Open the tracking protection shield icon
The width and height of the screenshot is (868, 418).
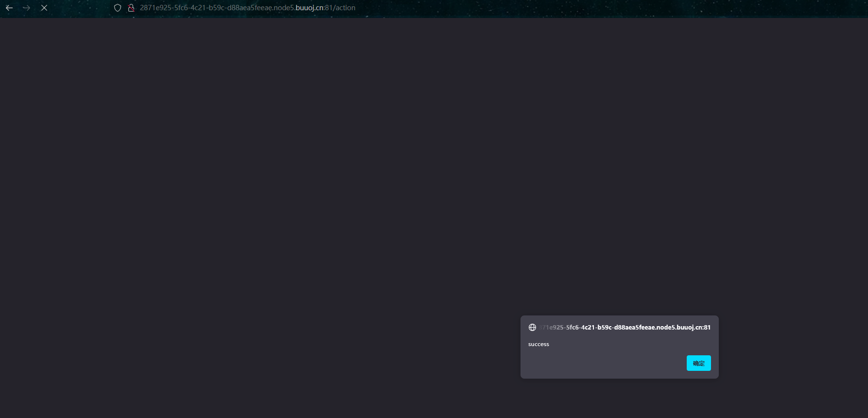coord(118,8)
